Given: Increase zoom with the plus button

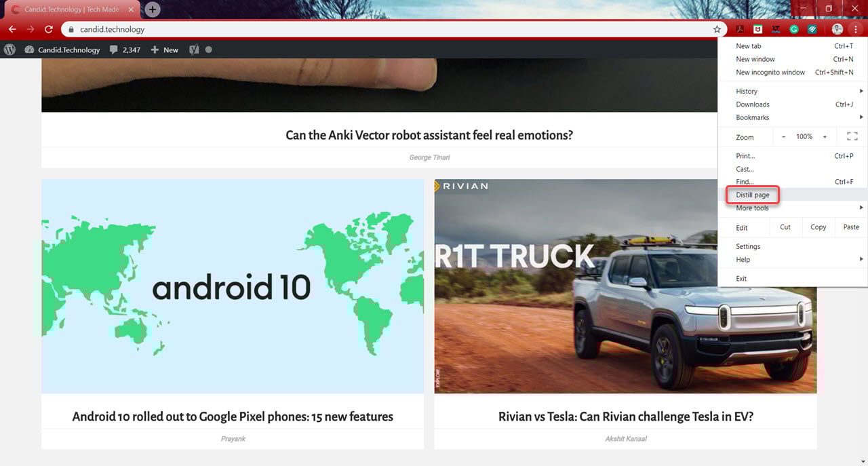Looking at the screenshot, I should pyautogui.click(x=825, y=136).
